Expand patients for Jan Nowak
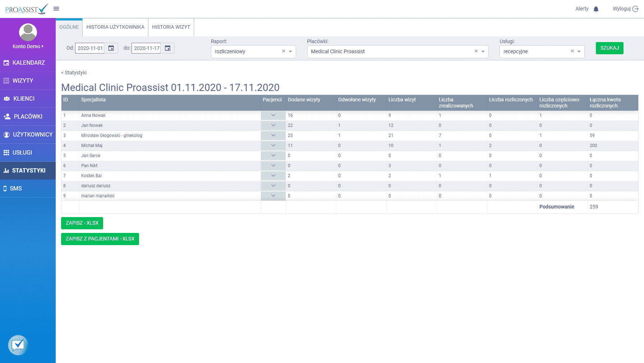Screen dimensions: 644x363 (x=273, y=125)
